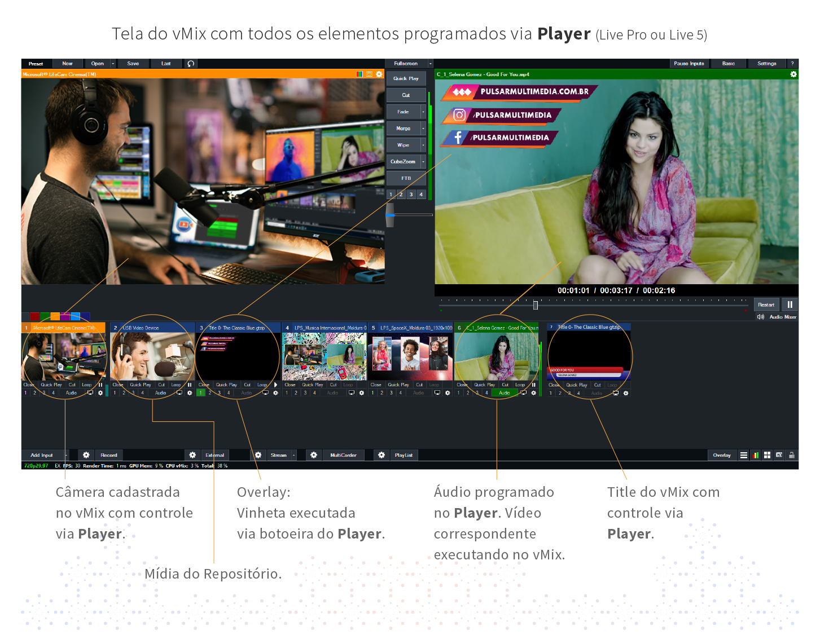820x644 pixels.
Task: Toggle Loop on input 1
Action: pyautogui.click(x=86, y=385)
